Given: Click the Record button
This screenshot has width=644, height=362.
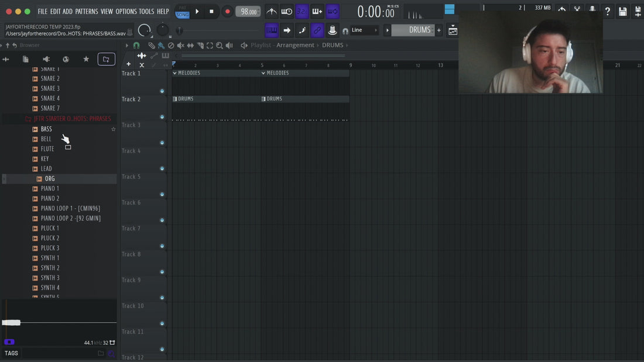Looking at the screenshot, I should [228, 12].
